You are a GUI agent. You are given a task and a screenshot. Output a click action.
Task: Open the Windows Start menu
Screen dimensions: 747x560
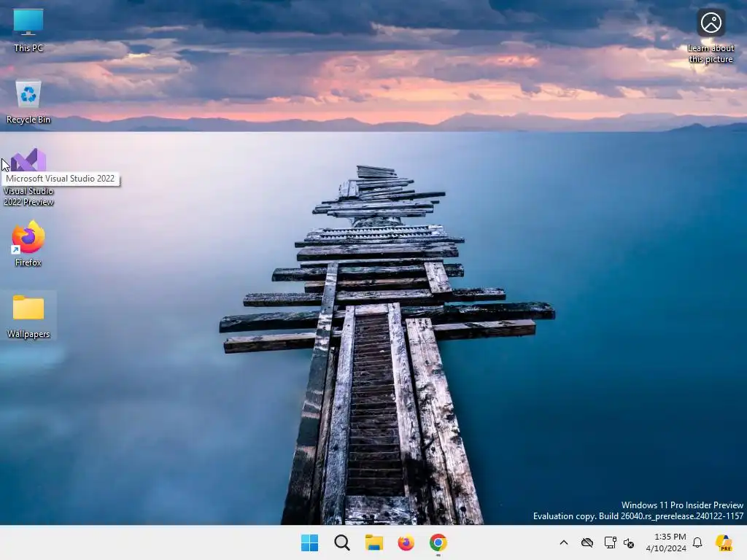coord(309,542)
